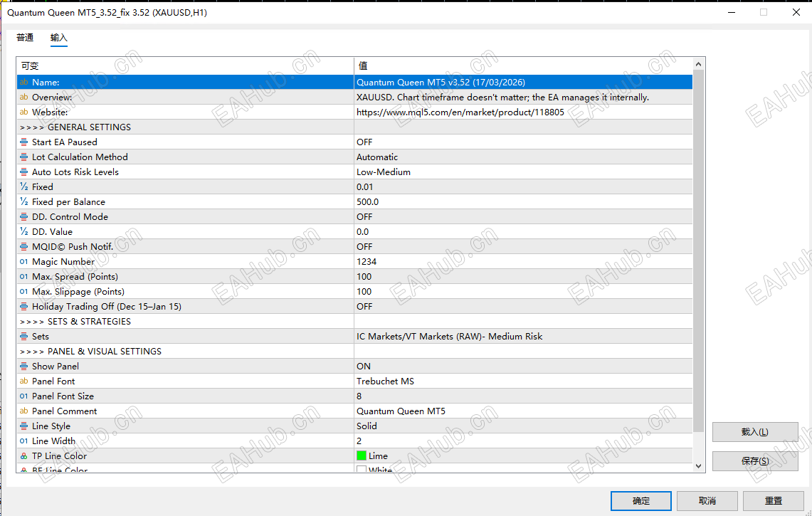Edit the Max. Slippage (Points) value 100
The image size is (812, 516).
pyautogui.click(x=523, y=292)
